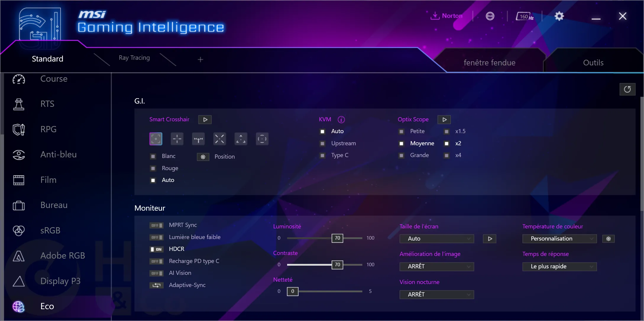The width and height of the screenshot is (644, 321).
Task: Open Vision nocturne dropdown
Action: click(437, 295)
